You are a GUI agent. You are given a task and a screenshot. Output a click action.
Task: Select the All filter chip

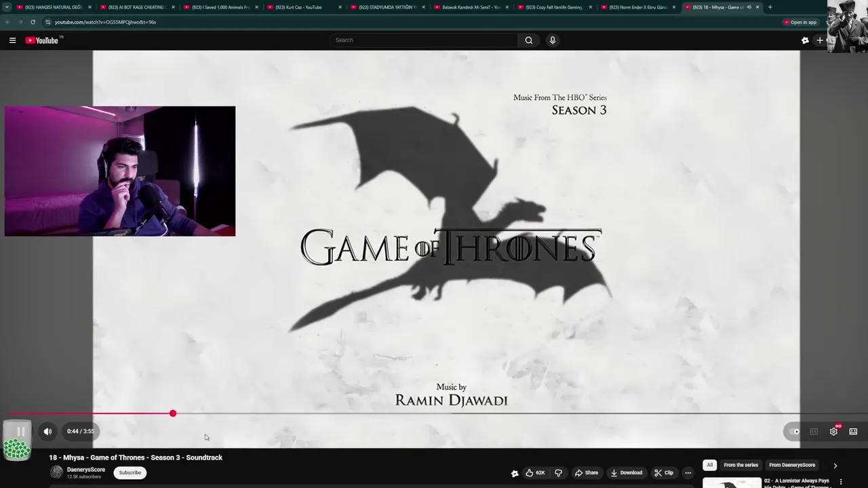(x=709, y=465)
